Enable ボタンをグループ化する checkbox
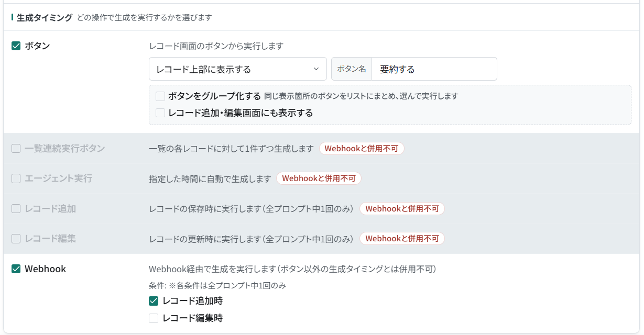The image size is (644, 335). [160, 96]
